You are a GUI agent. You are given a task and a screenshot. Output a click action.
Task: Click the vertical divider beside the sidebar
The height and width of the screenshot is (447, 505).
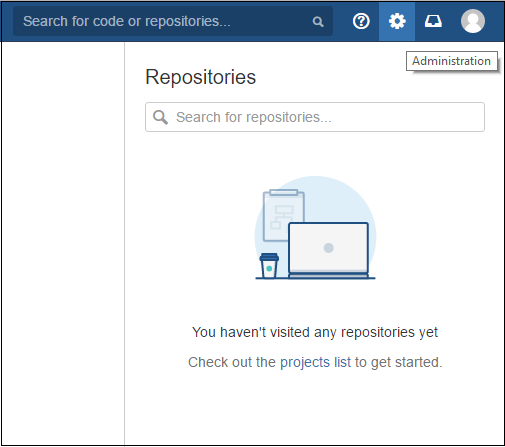tap(124, 243)
